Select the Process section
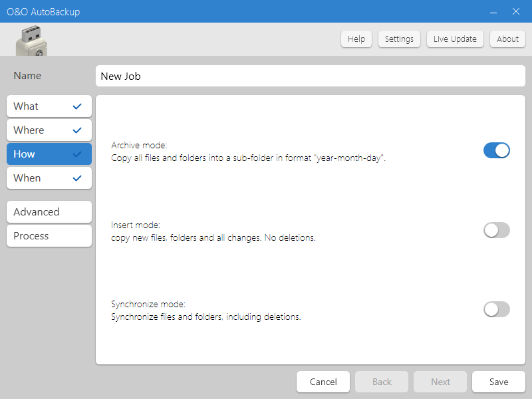 click(x=49, y=236)
